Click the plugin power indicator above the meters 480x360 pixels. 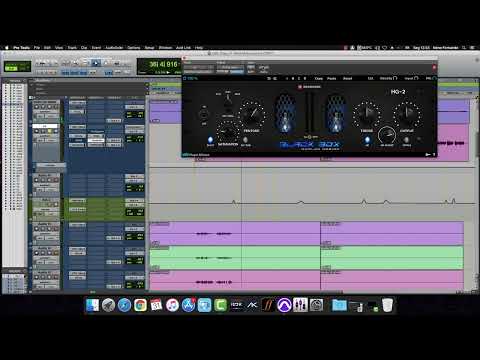pyautogui.click(x=300, y=87)
